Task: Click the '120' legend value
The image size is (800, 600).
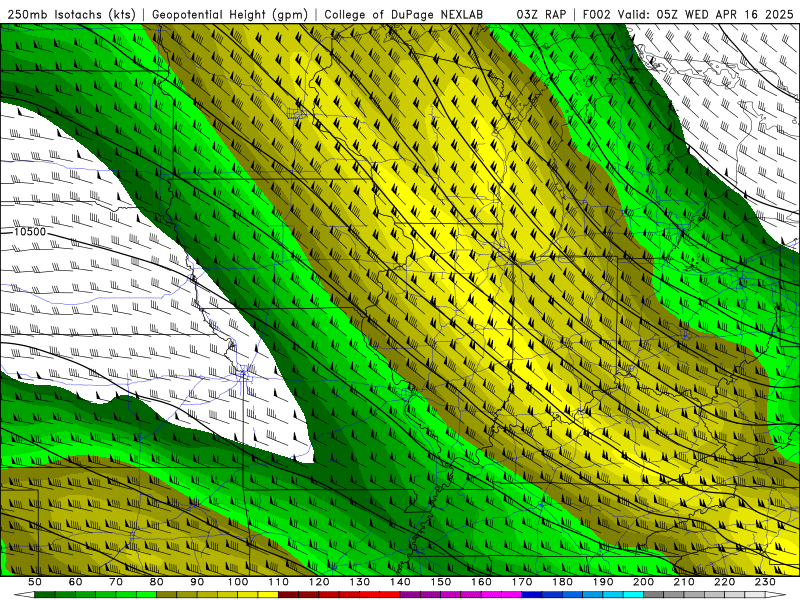Action: coord(319,582)
